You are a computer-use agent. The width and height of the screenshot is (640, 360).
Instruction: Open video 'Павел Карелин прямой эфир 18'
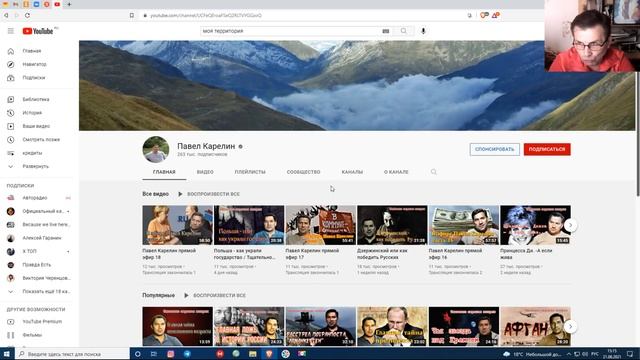coord(178,225)
